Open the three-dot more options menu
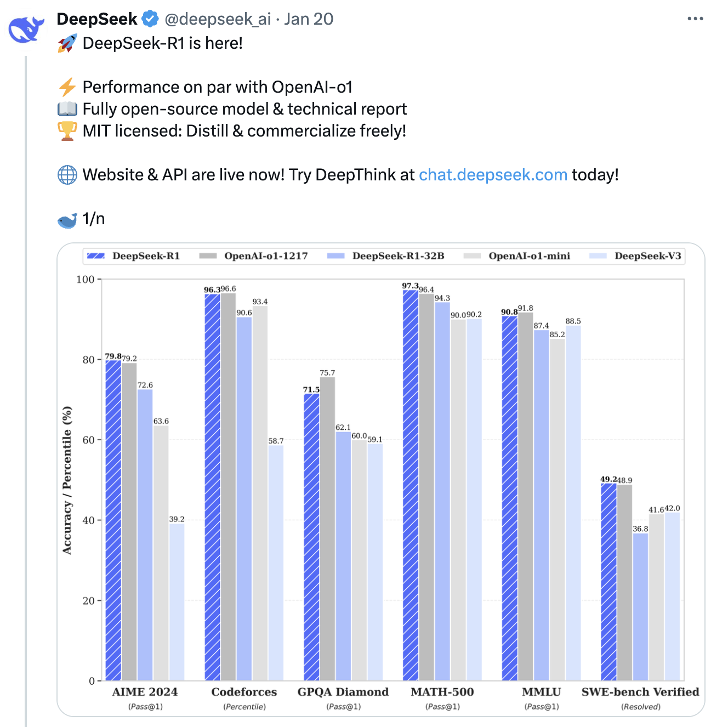The image size is (728, 727). [695, 19]
